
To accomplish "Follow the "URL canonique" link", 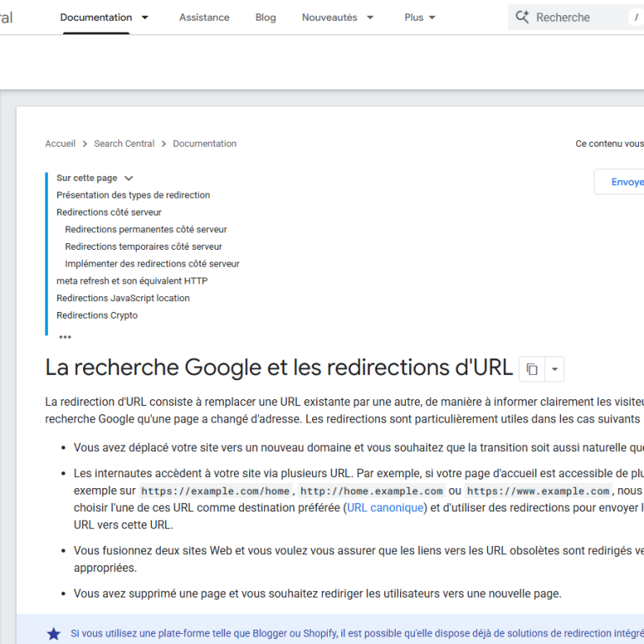I will click(385, 507).
